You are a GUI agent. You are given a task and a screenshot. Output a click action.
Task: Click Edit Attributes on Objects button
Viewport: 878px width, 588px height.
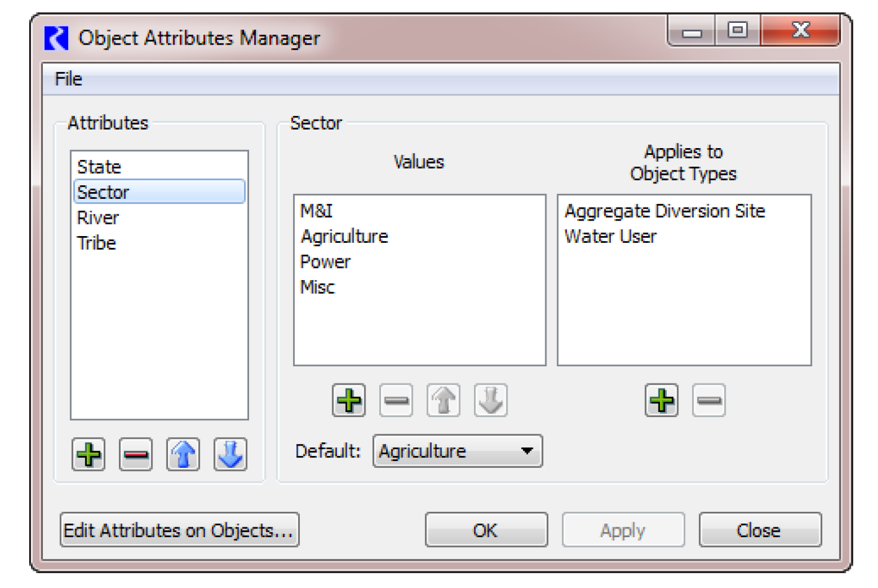click(179, 530)
